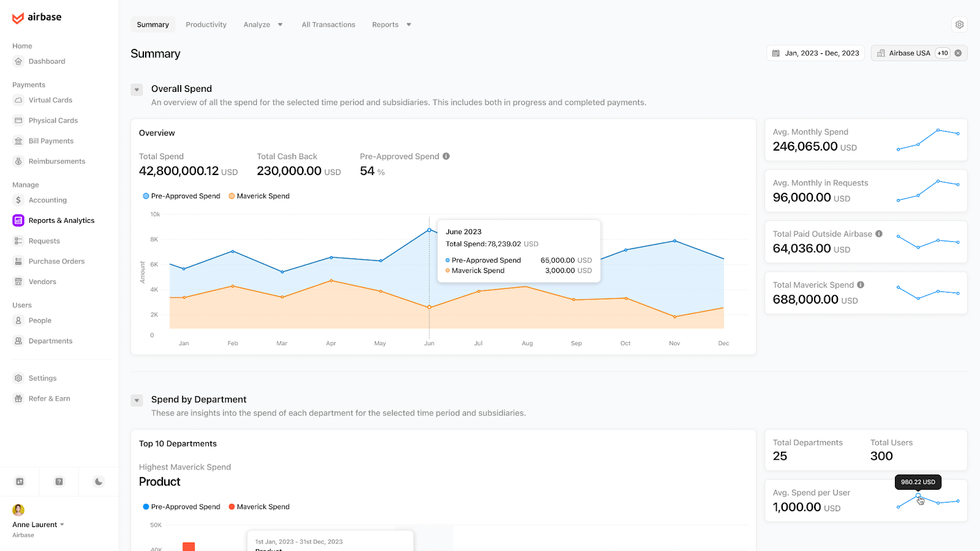Open the Reports dropdown
The image size is (980, 551).
tap(391, 24)
